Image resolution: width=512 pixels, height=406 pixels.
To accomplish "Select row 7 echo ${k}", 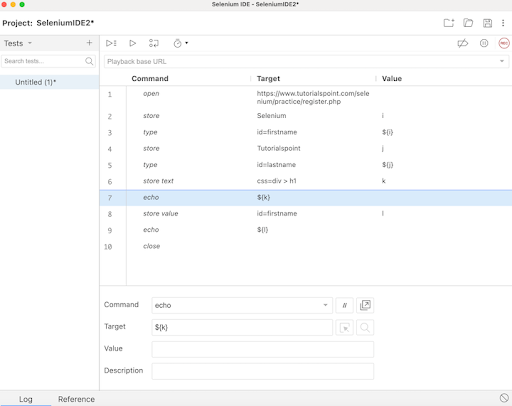I will pyautogui.click(x=306, y=198).
